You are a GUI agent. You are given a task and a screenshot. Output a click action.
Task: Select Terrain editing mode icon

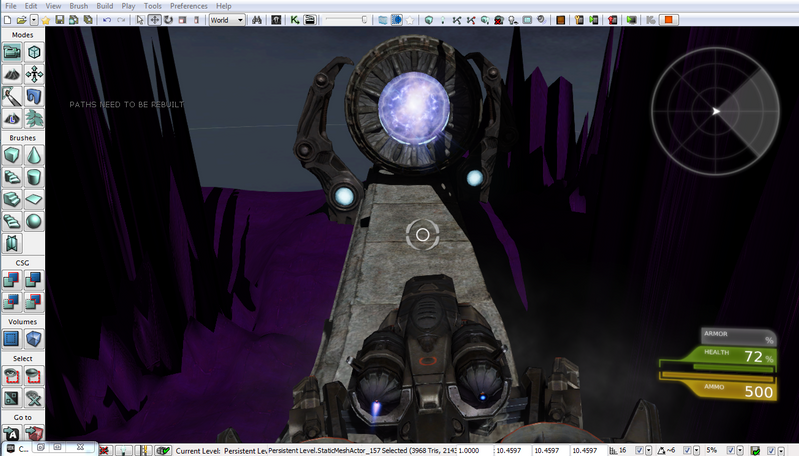tap(12, 74)
